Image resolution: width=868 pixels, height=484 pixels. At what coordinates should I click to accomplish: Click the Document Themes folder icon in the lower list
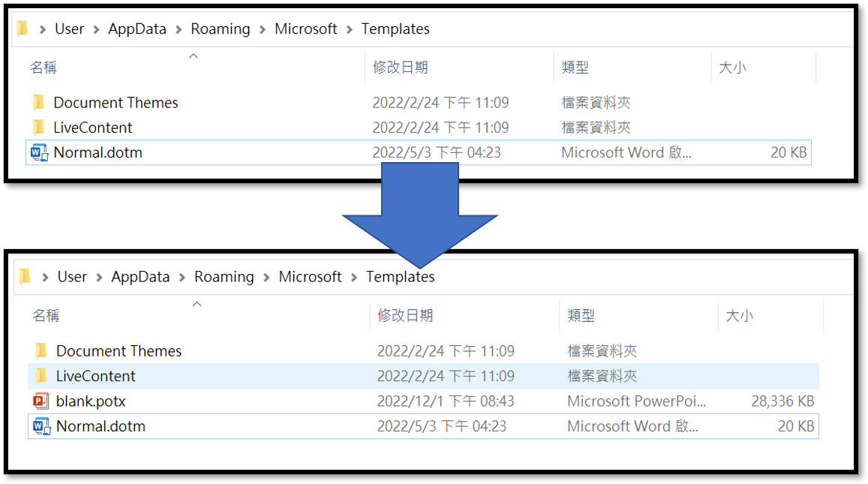pyautogui.click(x=41, y=351)
